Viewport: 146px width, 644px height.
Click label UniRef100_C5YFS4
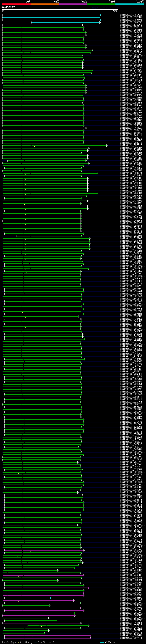(x=131, y=93)
